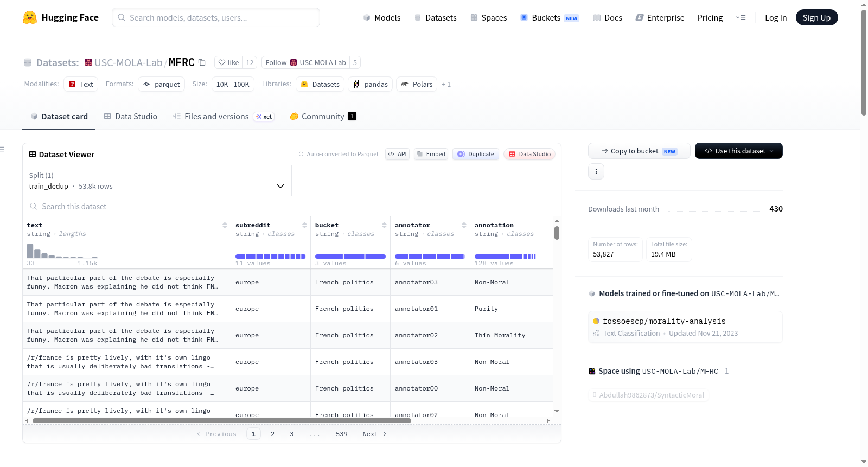This screenshot has height=467, width=868.
Task: Click the API button
Action: (397, 154)
